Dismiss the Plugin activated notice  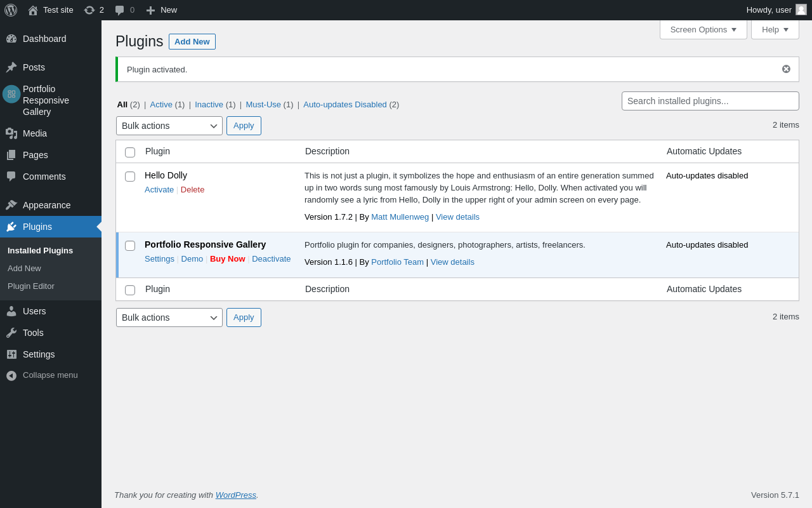click(x=786, y=69)
